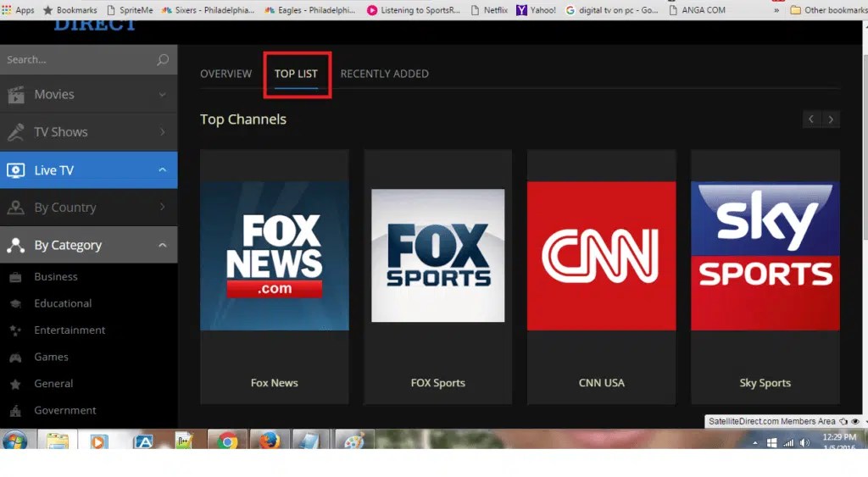Select By Category in the sidebar
The height and width of the screenshot is (477, 868).
click(x=88, y=245)
